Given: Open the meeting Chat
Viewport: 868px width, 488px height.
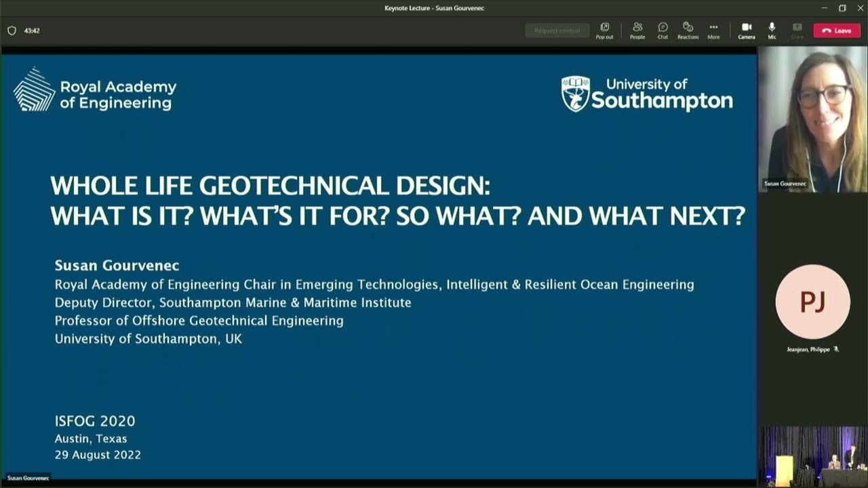Looking at the screenshot, I should [x=663, y=30].
